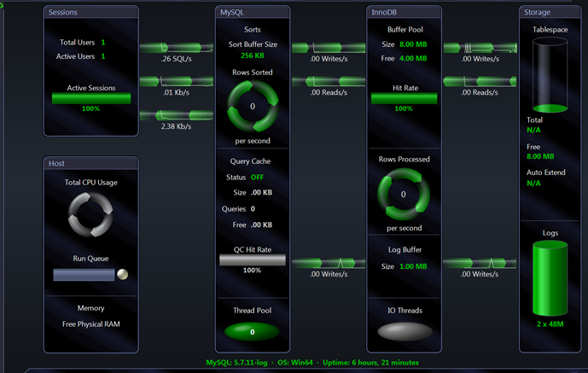Select the InnoDB panel header
The height and width of the screenshot is (373, 588).
tap(404, 12)
